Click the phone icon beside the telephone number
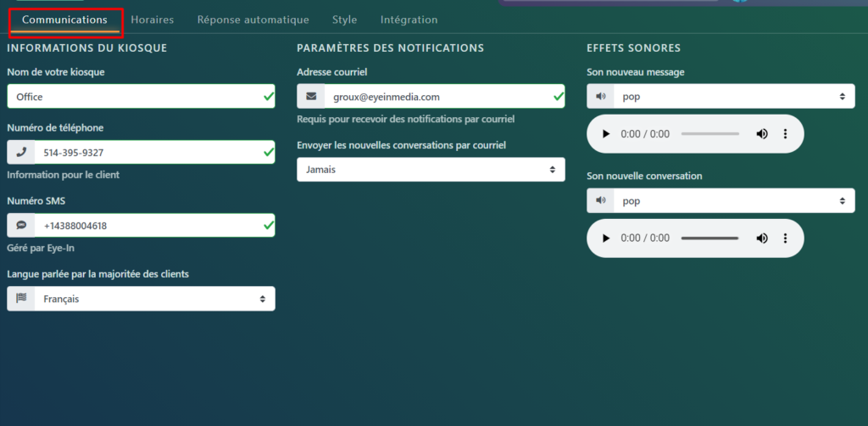 (21, 153)
